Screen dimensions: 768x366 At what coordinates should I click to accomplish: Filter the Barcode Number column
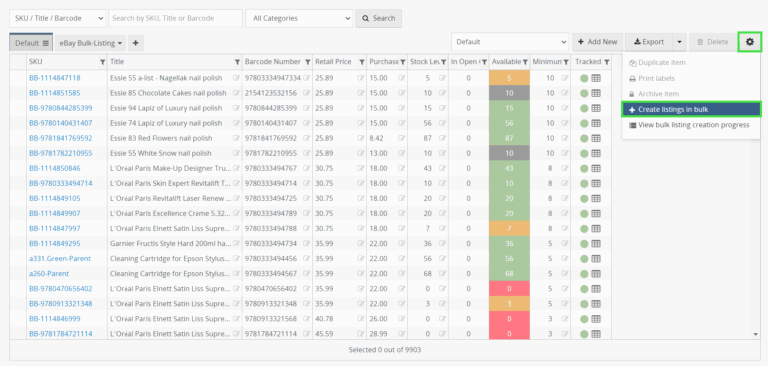[308, 62]
